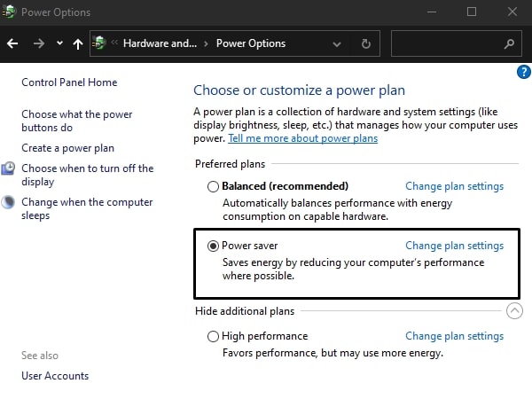Open Change when the computer sleeps
This screenshot has height=399, width=532.
87,208
